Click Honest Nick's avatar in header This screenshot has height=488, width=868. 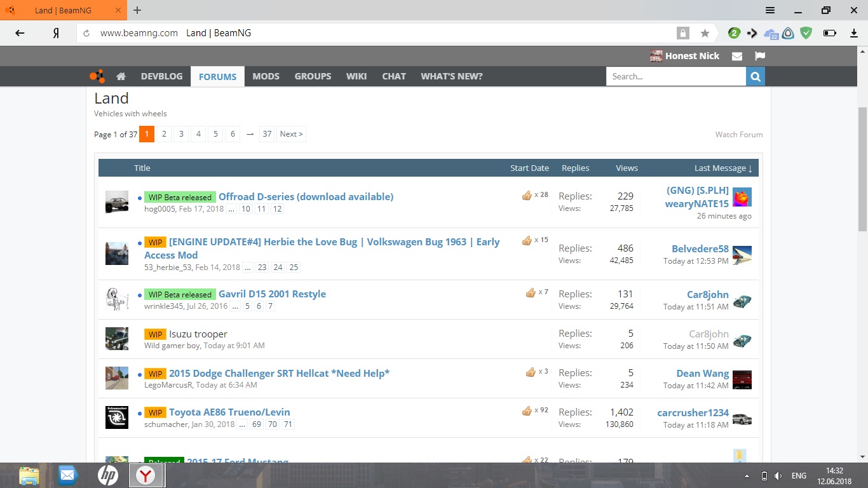(x=656, y=56)
